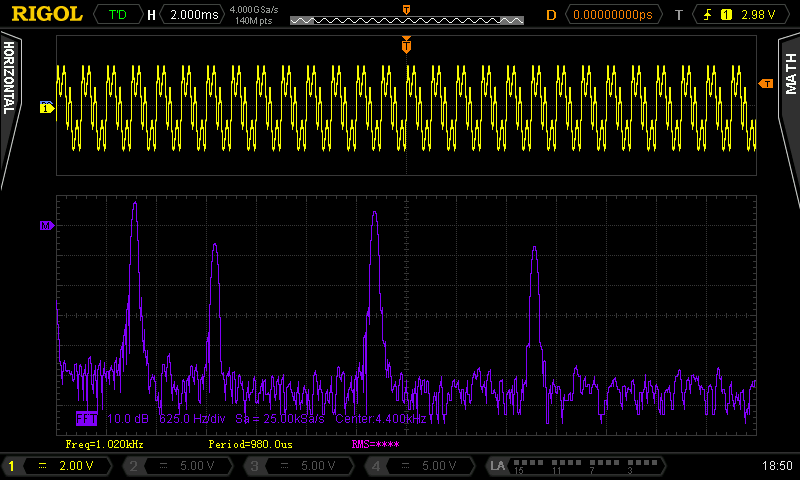Click the orange T marker at graticule top

(406, 45)
